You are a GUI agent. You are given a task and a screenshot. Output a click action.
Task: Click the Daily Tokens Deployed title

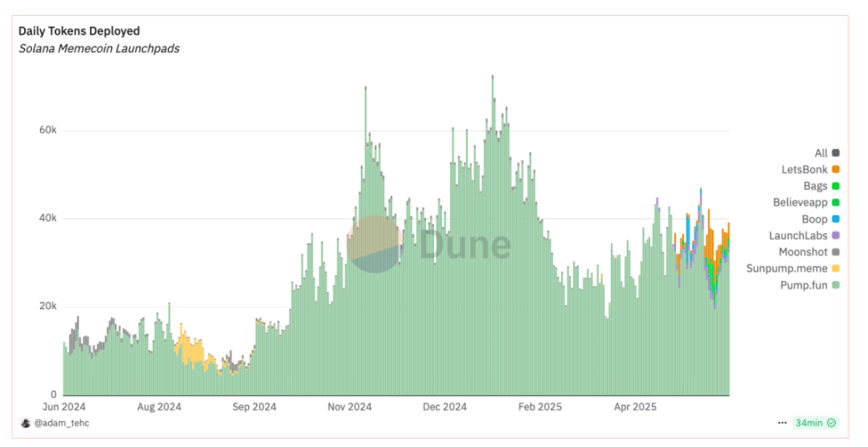[79, 31]
